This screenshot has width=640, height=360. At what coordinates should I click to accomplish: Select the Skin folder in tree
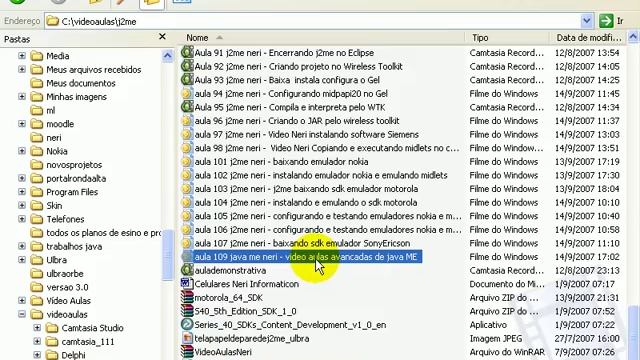tap(54, 206)
